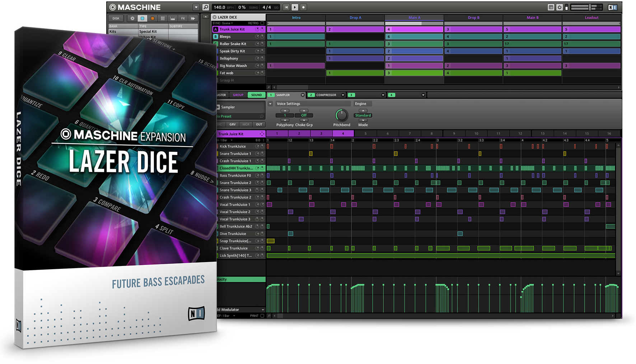Screen dimensions: 636x364
Task: Select the Samples waveform browser filter icon
Action: 193,18
